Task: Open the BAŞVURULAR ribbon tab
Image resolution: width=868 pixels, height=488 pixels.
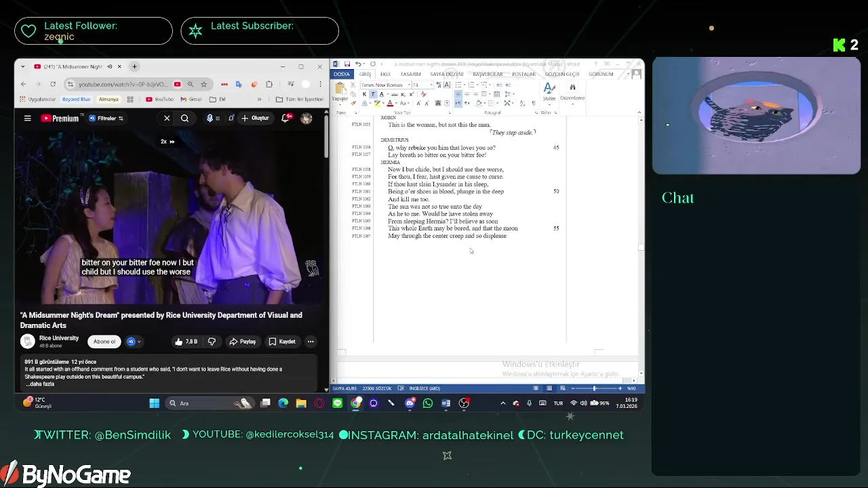Action: pyautogui.click(x=488, y=74)
